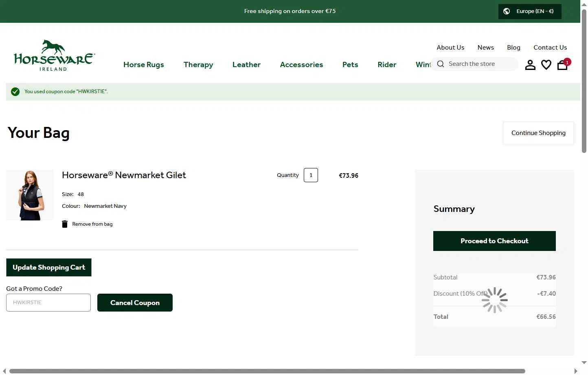Open the account profile icon

point(530,65)
